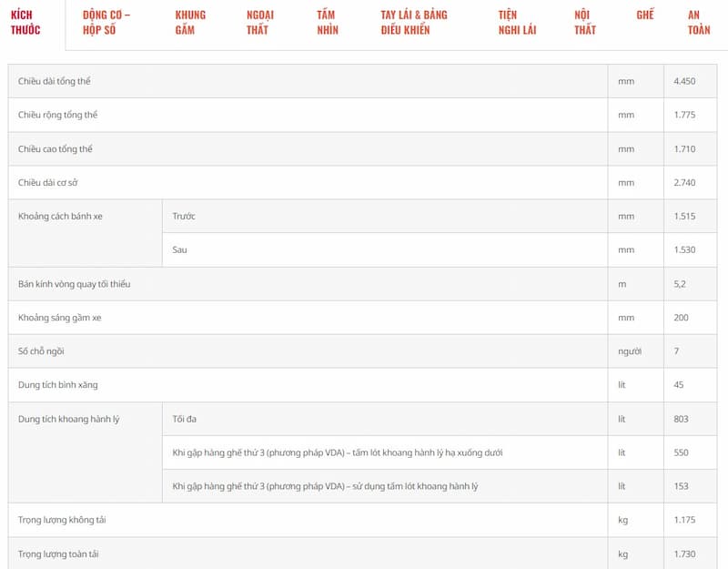
Task: Switch to TAY LÁI & BẢNG ĐIỀU KHIỂN tab
Action: 414,22
